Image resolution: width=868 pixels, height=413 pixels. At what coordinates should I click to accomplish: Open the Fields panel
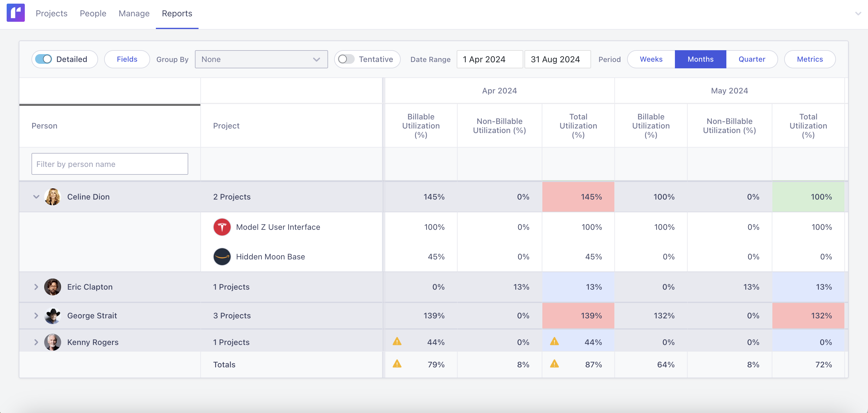coord(127,59)
